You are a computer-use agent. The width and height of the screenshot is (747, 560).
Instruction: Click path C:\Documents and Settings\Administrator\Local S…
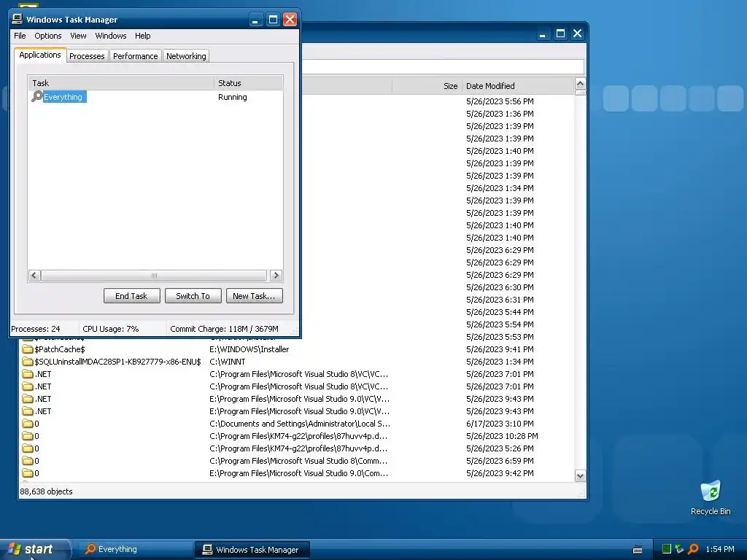[x=300, y=424]
